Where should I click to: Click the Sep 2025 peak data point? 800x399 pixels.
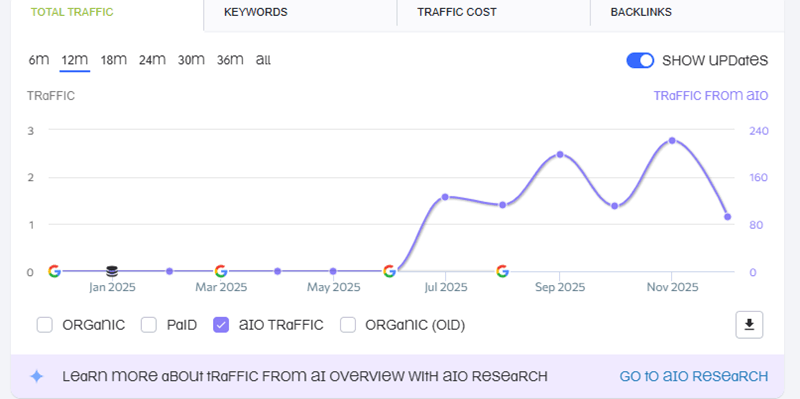pyautogui.click(x=560, y=154)
